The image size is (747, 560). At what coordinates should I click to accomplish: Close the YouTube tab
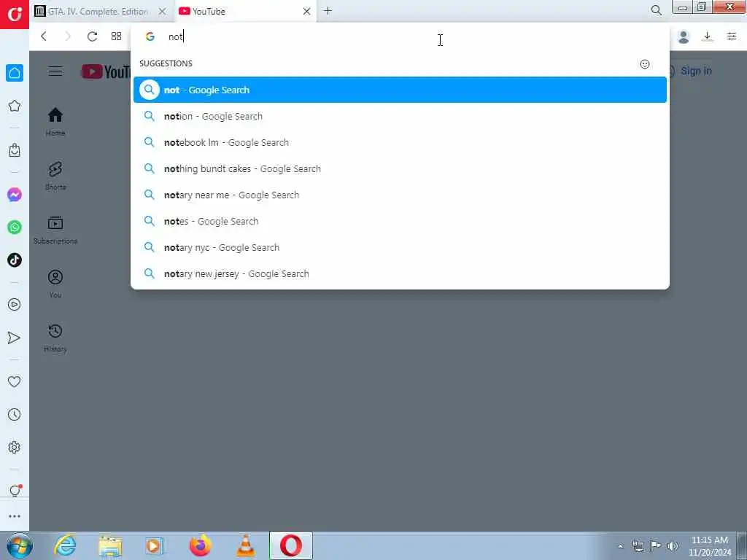pyautogui.click(x=307, y=11)
